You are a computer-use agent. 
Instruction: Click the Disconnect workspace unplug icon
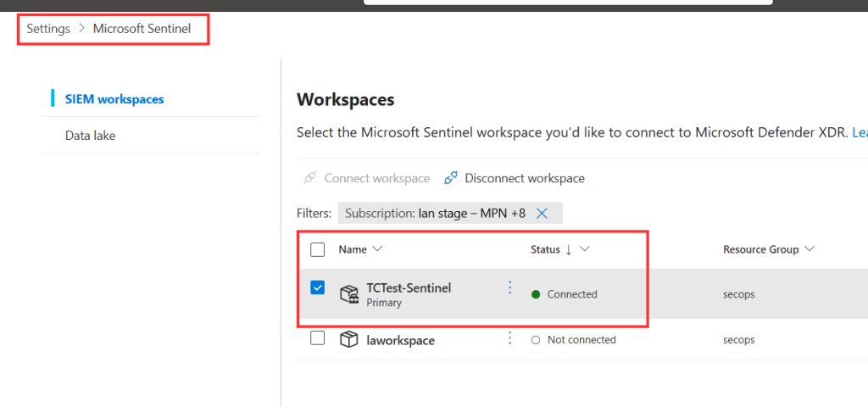451,178
